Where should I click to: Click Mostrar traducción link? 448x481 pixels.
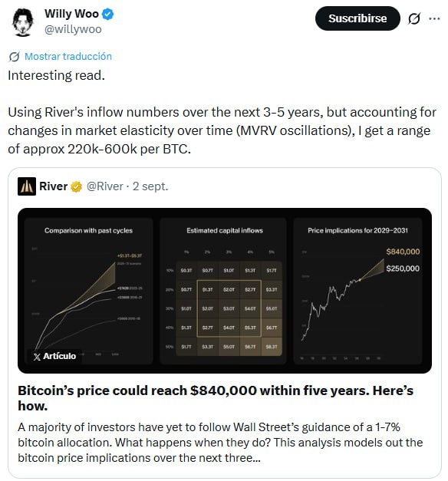68,57
